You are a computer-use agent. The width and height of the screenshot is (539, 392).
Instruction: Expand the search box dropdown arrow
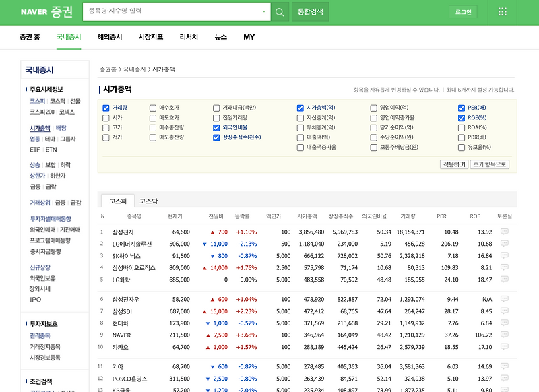click(x=264, y=11)
